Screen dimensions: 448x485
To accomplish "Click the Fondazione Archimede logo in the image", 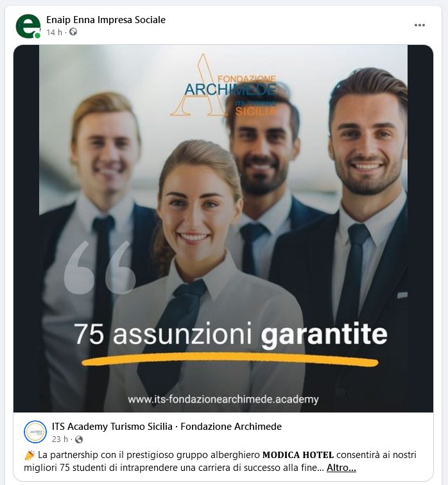I will tap(223, 86).
